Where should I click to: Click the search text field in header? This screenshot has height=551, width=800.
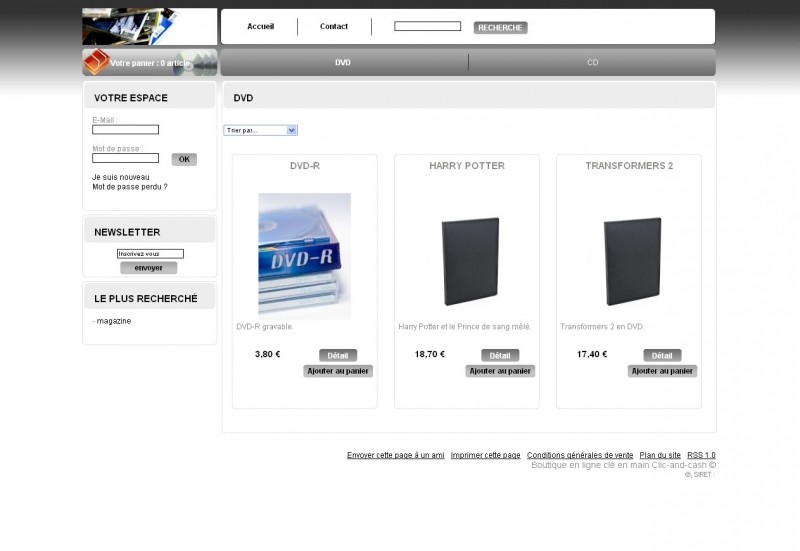click(428, 26)
